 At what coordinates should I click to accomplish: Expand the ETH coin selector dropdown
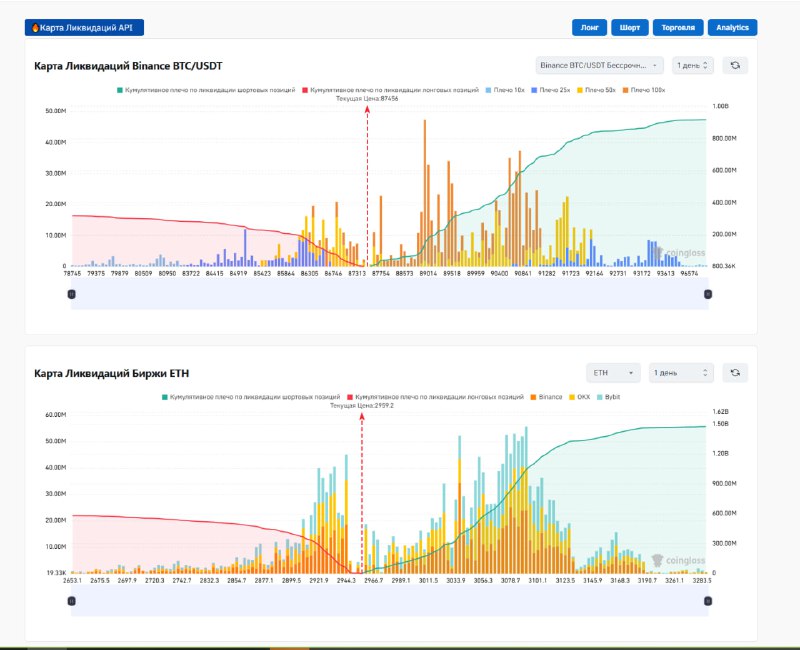(614, 372)
